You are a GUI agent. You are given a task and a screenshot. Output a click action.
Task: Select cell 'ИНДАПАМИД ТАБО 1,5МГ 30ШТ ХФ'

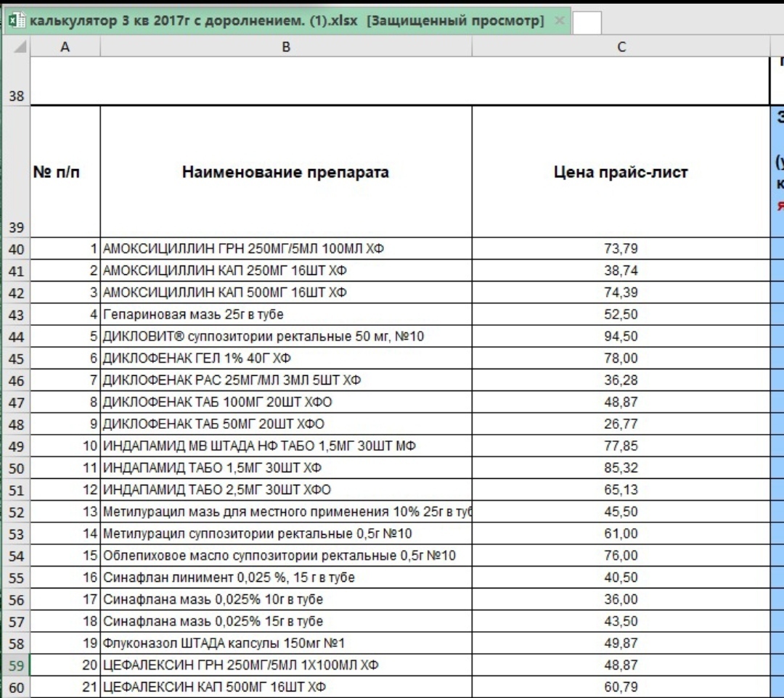tap(286, 468)
